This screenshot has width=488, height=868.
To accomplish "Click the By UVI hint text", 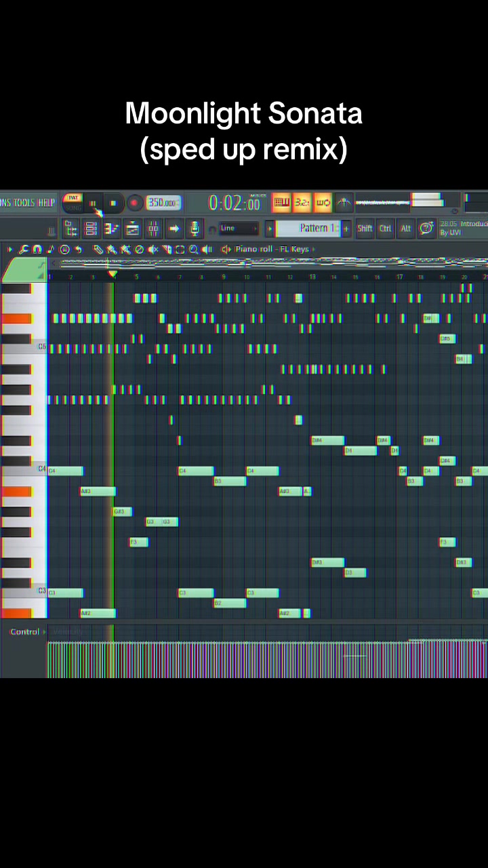I will coord(449,233).
